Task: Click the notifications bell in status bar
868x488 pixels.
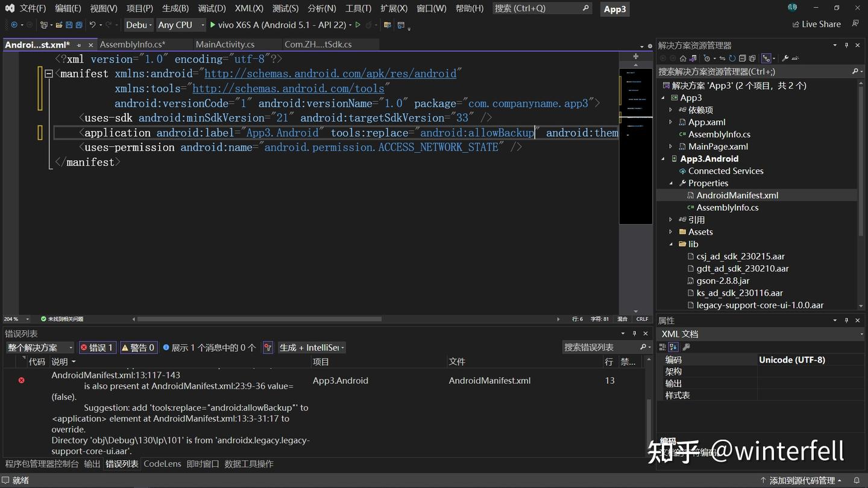Action: 856,480
